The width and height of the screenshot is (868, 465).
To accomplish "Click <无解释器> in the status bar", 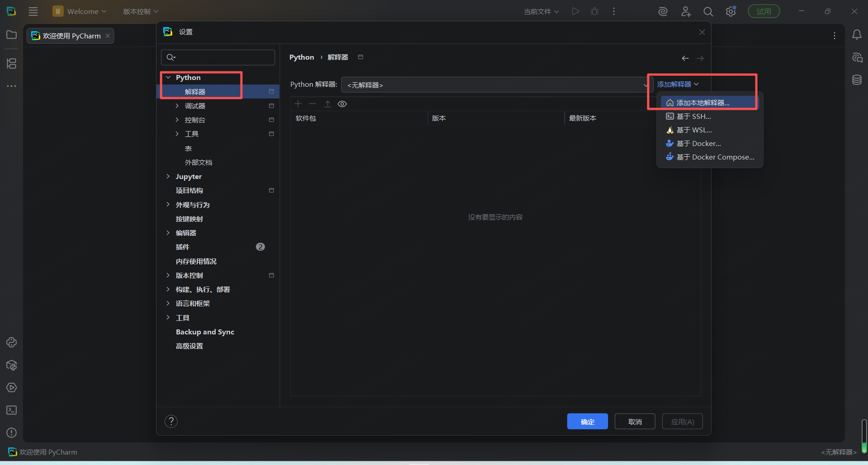I will pos(839,452).
